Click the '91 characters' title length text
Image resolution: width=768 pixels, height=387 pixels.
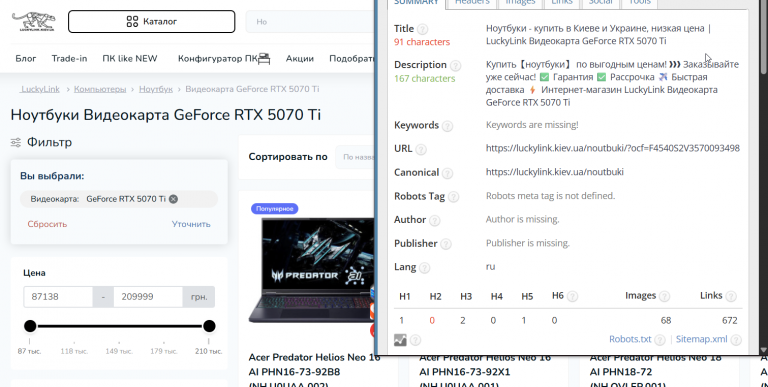[x=422, y=42]
